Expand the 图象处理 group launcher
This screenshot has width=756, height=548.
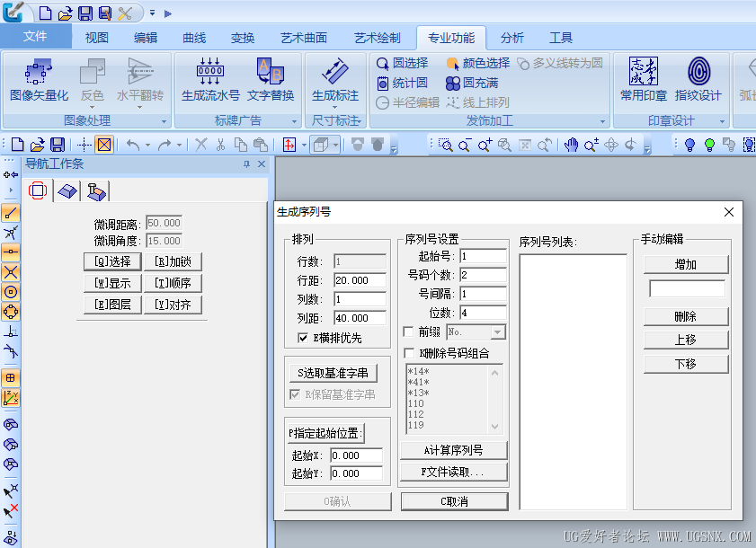(164, 121)
